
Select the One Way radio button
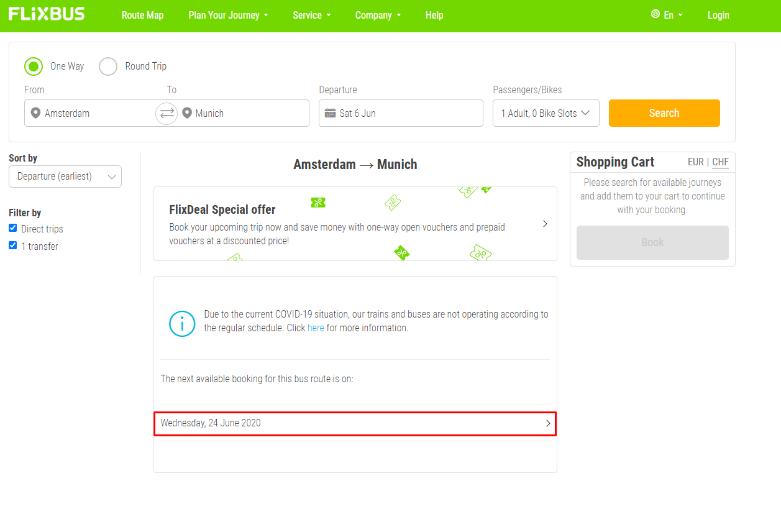coord(34,66)
